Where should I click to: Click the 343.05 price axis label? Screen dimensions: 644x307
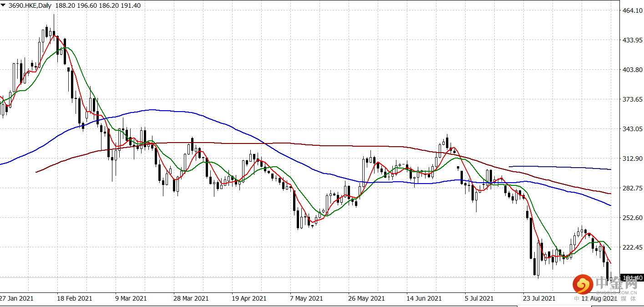(x=632, y=129)
